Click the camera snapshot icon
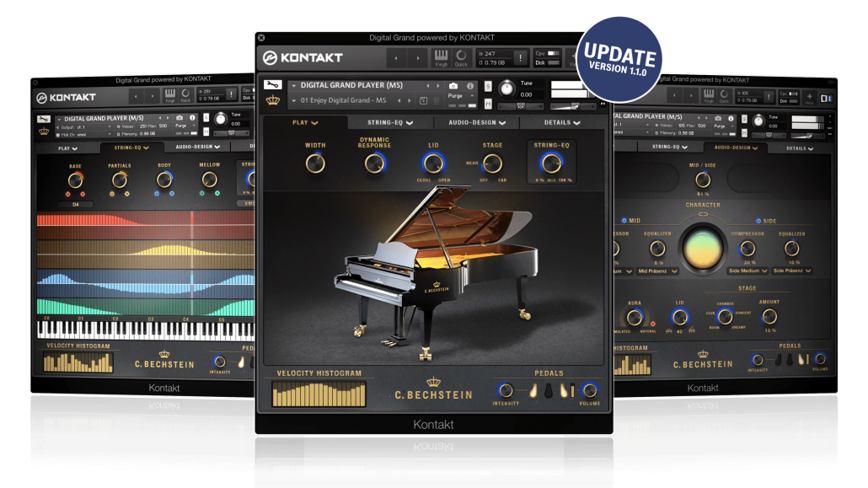This screenshot has width=868, height=488. click(x=453, y=86)
